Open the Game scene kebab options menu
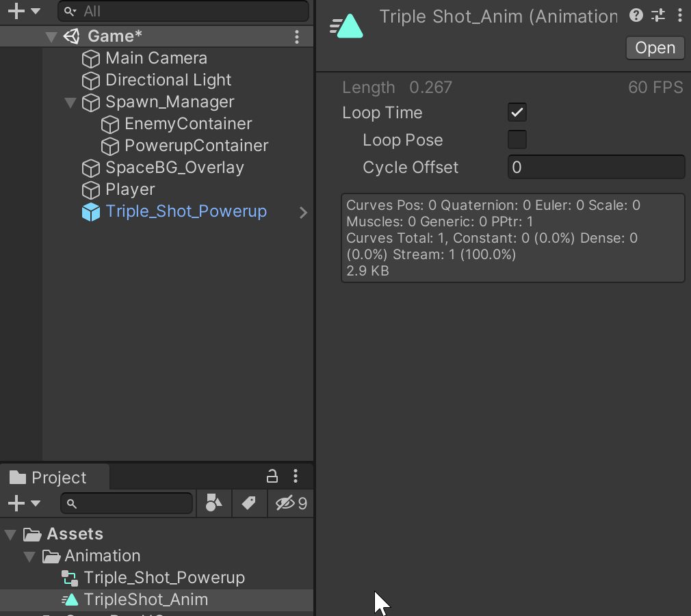The height and width of the screenshot is (616, 691). (x=297, y=36)
